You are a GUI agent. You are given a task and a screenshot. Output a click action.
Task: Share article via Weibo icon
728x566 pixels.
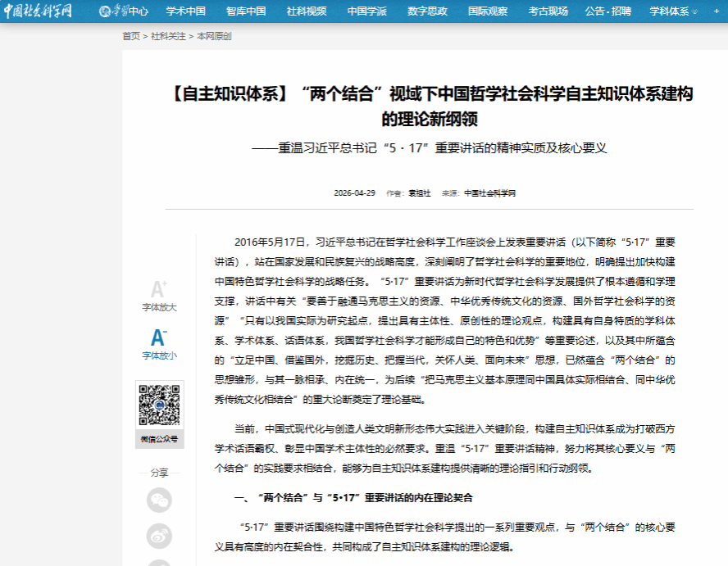[x=159, y=536]
